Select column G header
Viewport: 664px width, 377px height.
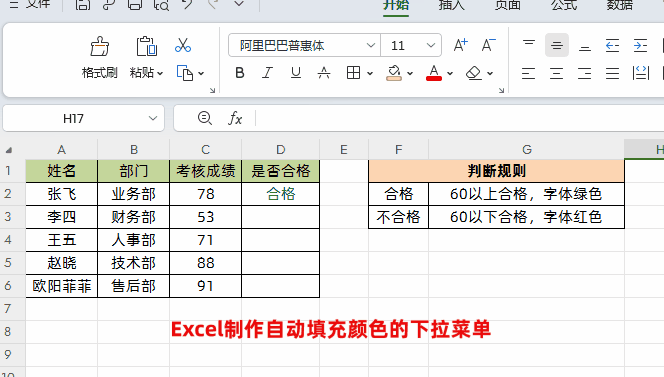(x=526, y=150)
